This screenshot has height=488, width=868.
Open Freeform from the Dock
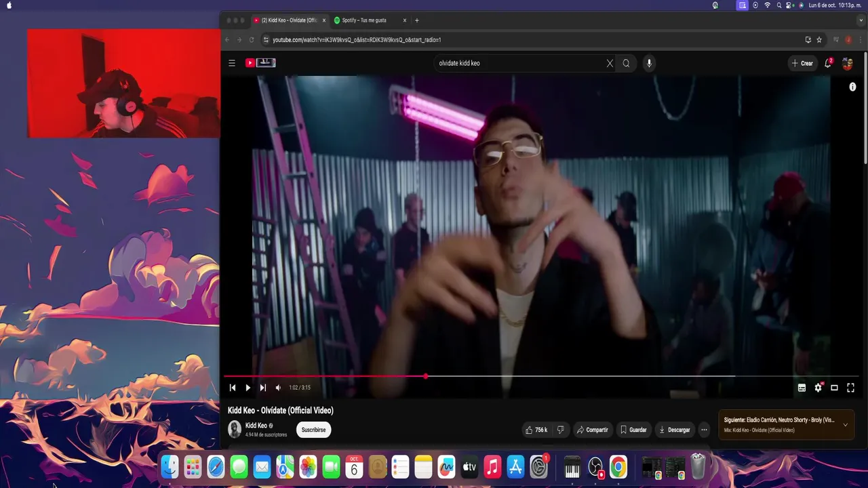click(x=446, y=467)
